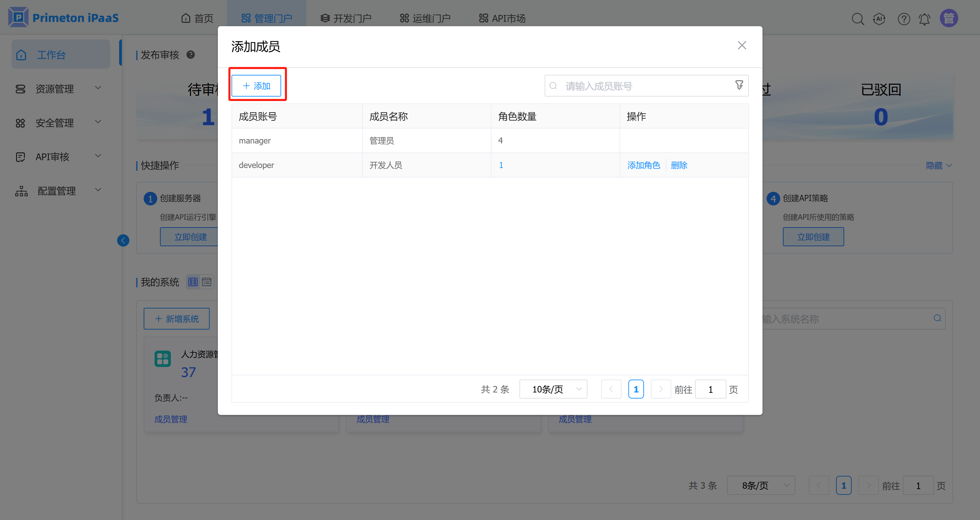This screenshot has height=520, width=980.
Task: Open the API市场 tab
Action: pos(502,18)
